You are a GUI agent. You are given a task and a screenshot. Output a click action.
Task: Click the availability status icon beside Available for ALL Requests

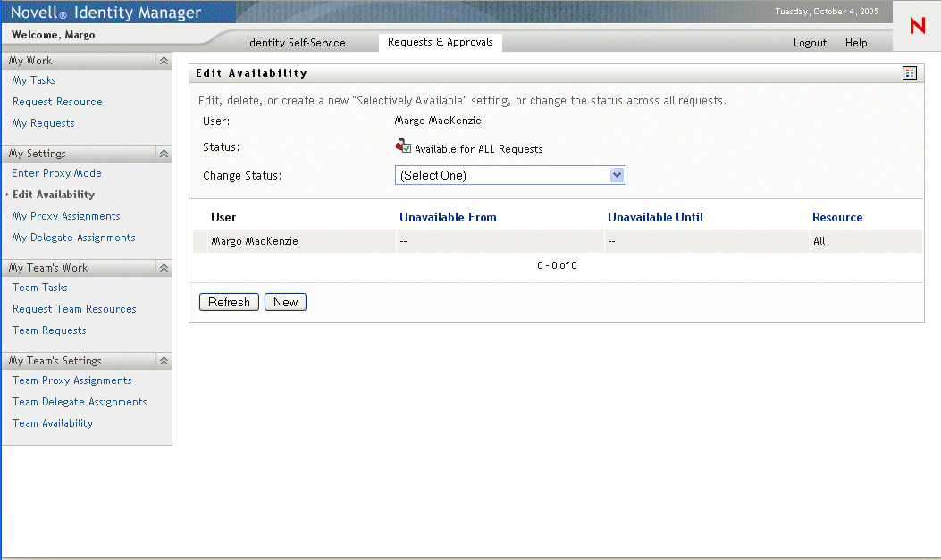[x=403, y=146]
